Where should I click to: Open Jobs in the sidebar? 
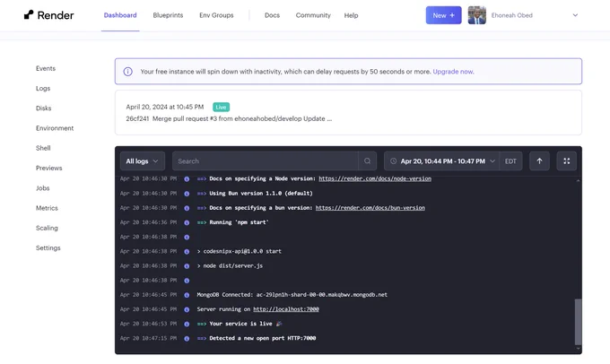[43, 188]
